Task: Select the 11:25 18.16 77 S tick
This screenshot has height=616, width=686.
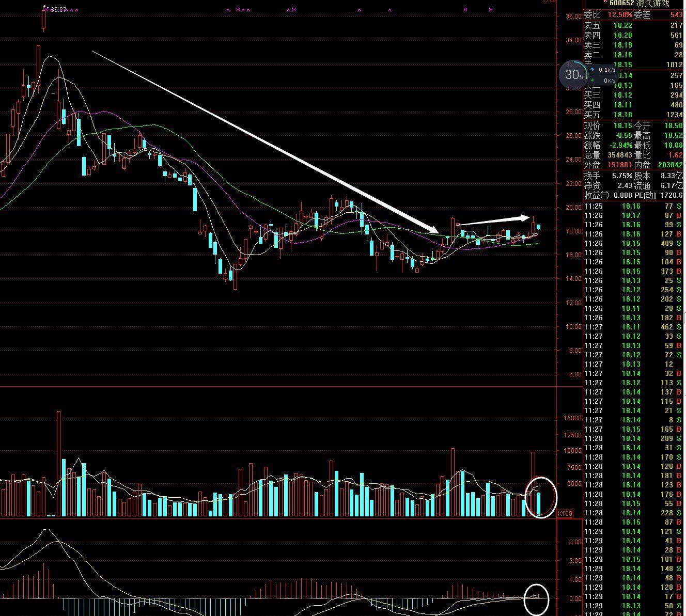Action: (633, 206)
